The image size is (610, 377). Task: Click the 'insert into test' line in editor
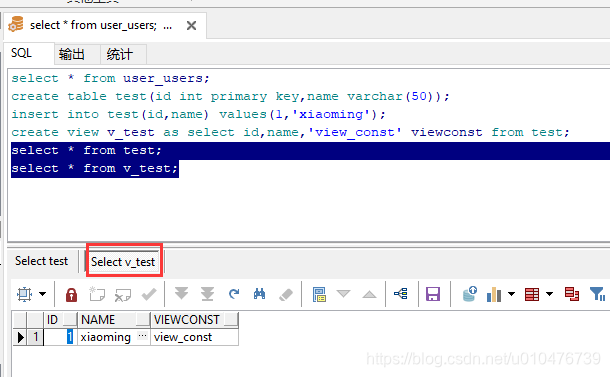point(198,114)
